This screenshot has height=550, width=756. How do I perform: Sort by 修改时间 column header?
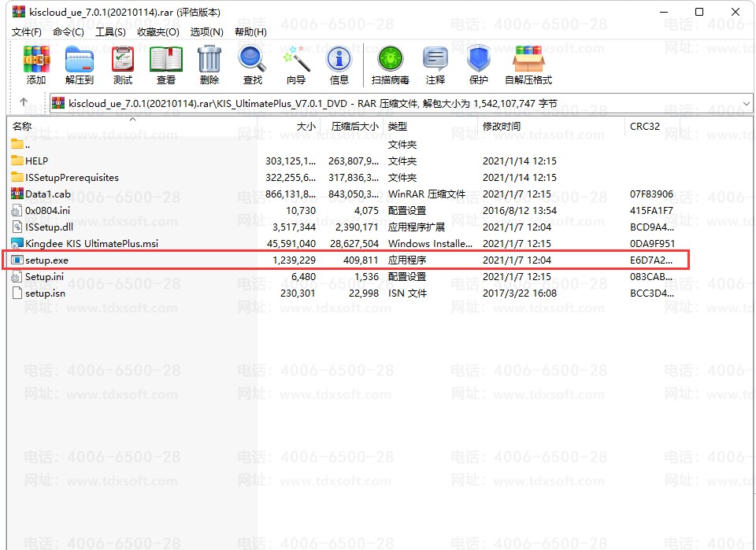click(502, 126)
